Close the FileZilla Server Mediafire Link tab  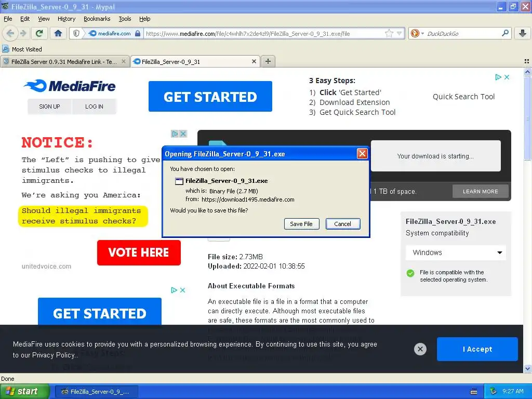(x=124, y=61)
